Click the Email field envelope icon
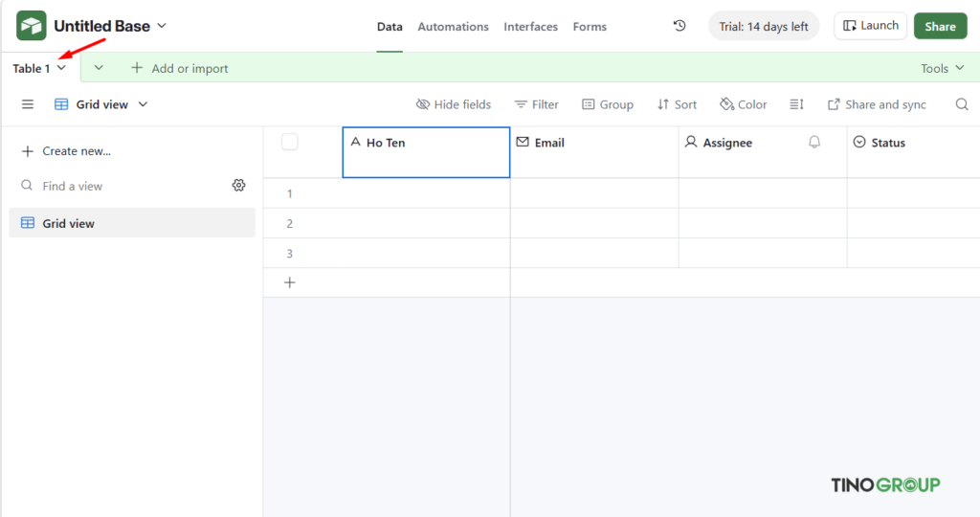This screenshot has height=517, width=980. pos(523,142)
